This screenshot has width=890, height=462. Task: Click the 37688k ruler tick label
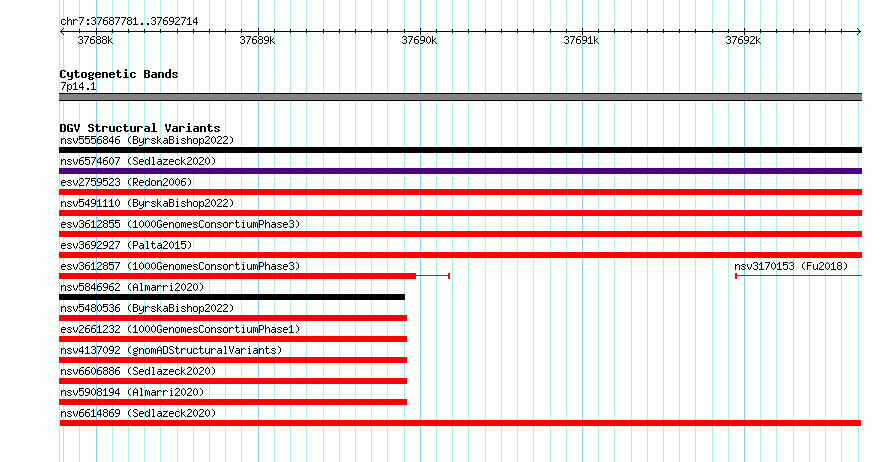(x=95, y=41)
